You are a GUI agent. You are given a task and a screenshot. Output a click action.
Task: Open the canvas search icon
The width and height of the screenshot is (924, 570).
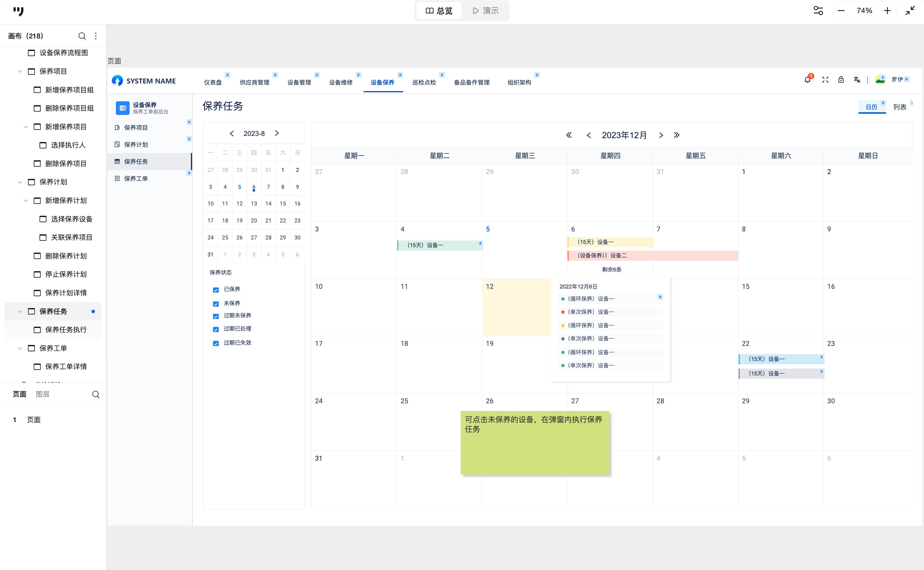point(82,36)
